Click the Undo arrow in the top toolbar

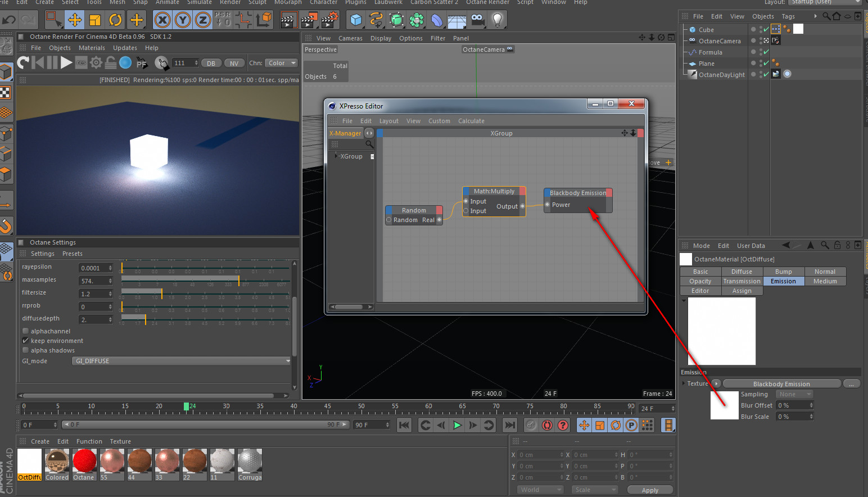[9, 20]
